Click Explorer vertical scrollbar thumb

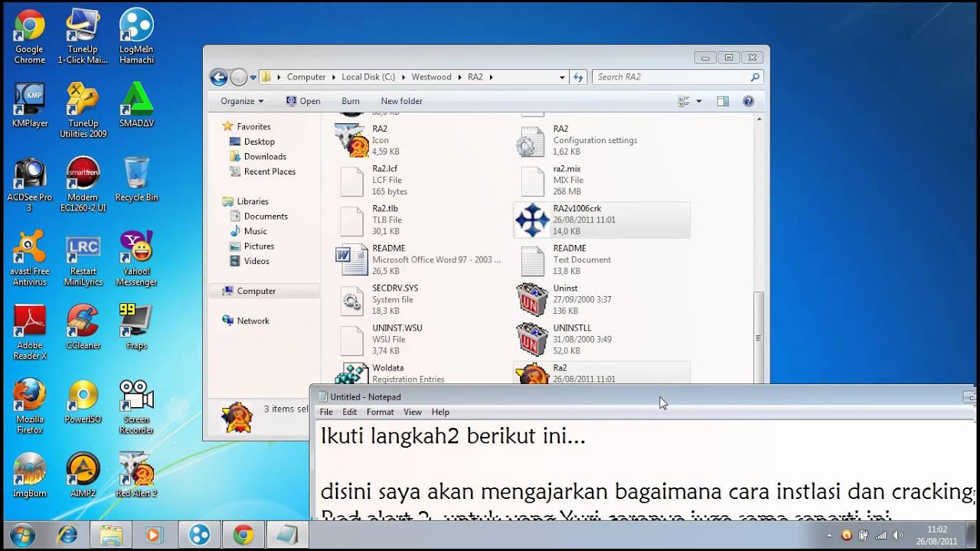tap(759, 337)
